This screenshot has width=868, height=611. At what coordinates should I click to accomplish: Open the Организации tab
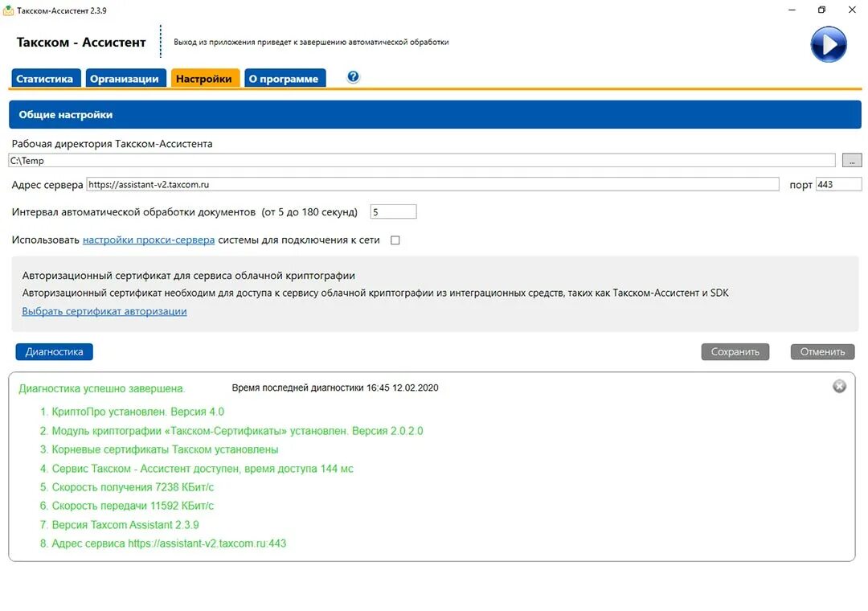click(125, 79)
